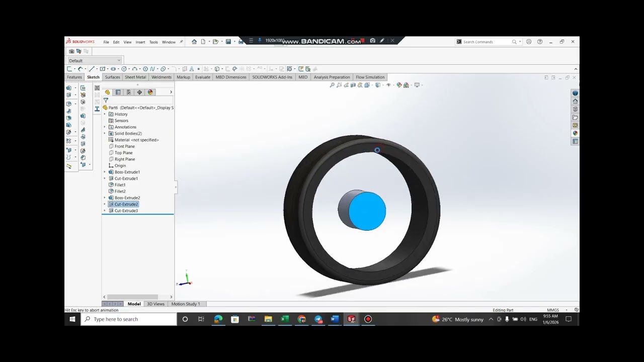Click Zoom to Fit magnifier icon
Viewport: 644px width, 362px height.
tap(332, 85)
